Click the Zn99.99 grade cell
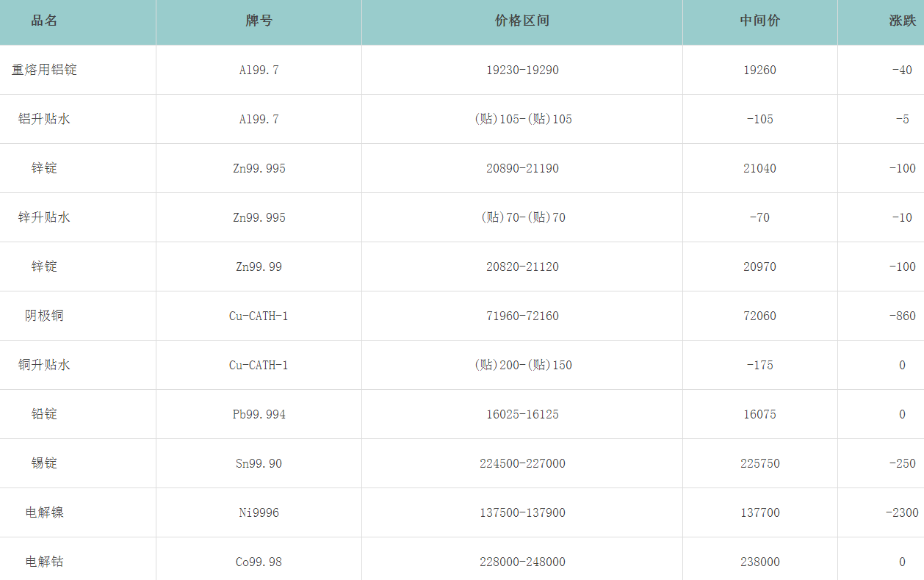This screenshot has height=580, width=924. tap(259, 267)
